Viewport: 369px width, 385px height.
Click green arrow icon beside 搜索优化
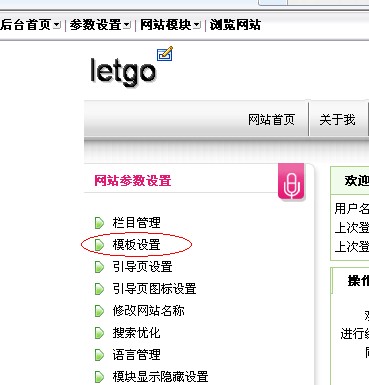[x=99, y=333]
